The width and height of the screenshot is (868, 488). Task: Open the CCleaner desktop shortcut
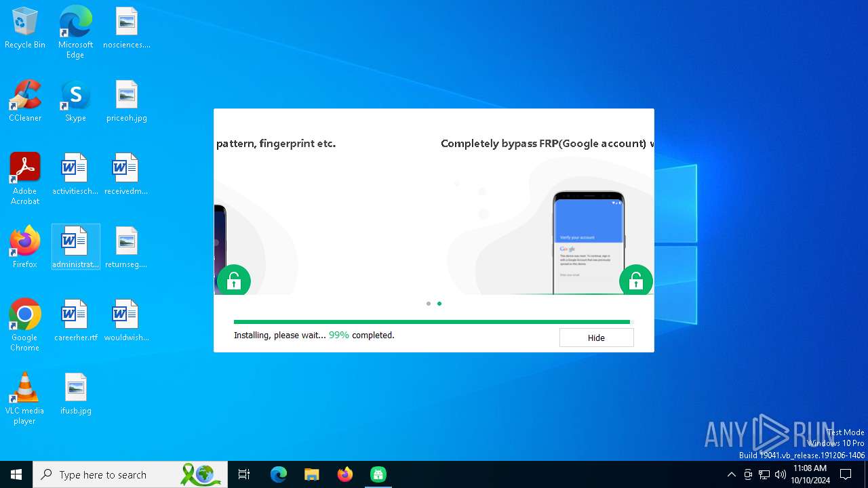click(x=25, y=102)
